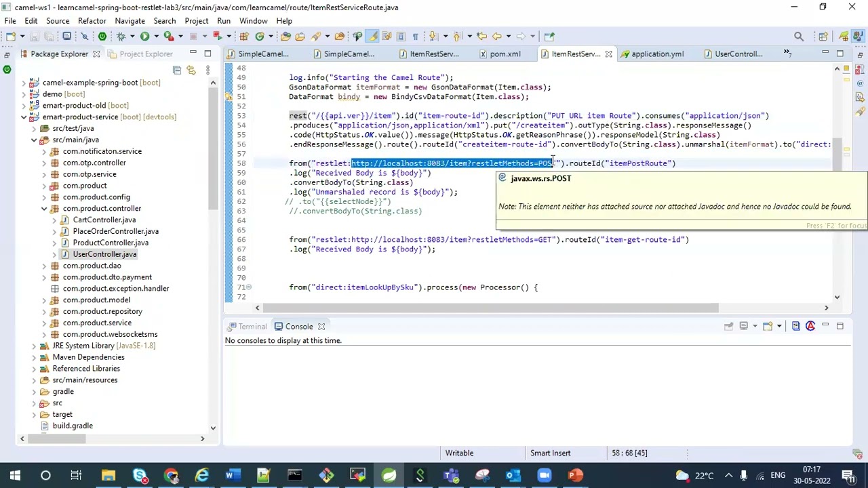Viewport: 868px width, 488px height.
Task: Click the Pin Console icon
Action: (728, 326)
